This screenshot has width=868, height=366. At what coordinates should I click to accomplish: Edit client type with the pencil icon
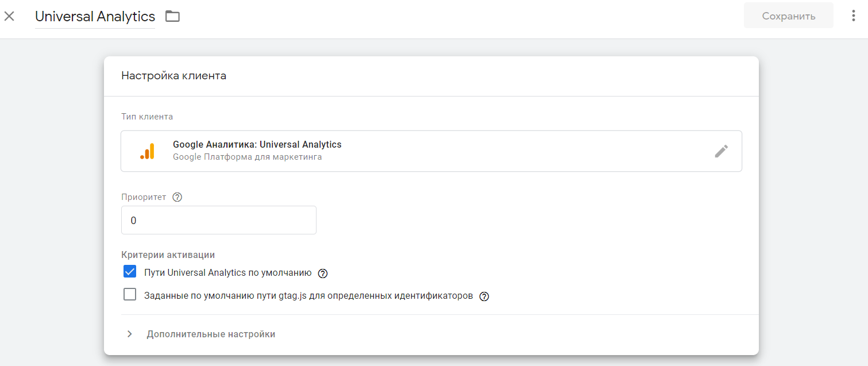722,151
